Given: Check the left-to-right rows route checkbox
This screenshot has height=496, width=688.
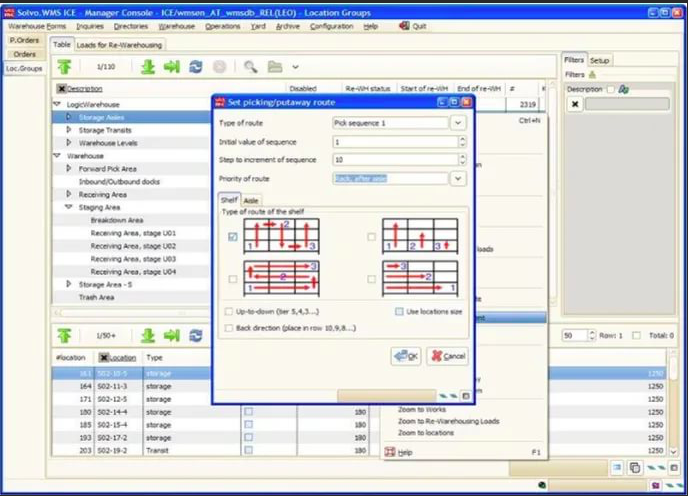Looking at the screenshot, I should (x=372, y=279).
